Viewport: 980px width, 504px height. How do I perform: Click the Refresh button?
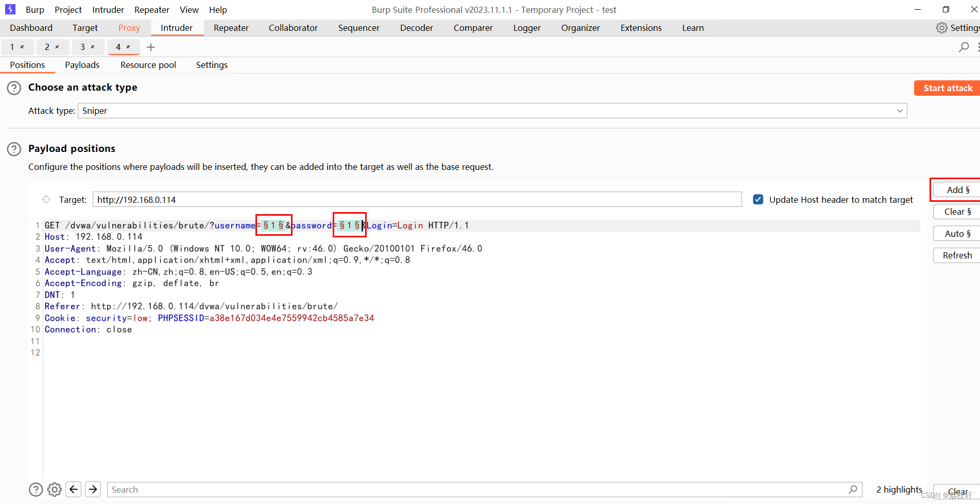[958, 255]
